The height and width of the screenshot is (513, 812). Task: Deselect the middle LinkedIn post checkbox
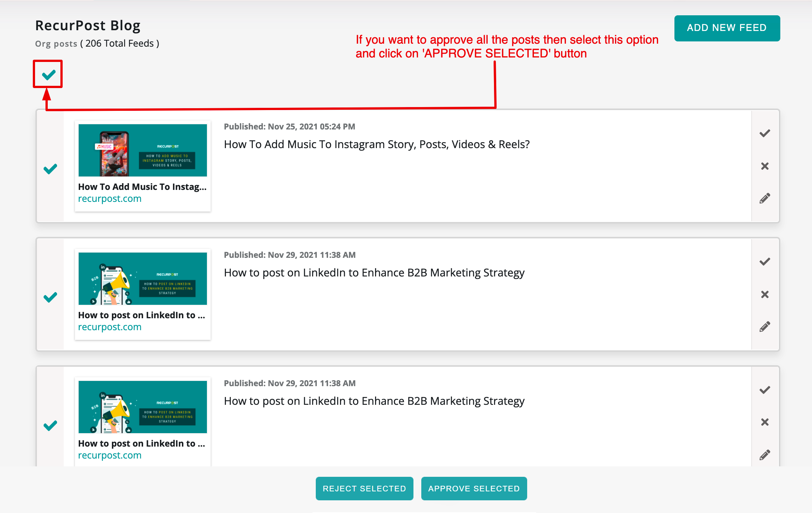[x=50, y=297]
